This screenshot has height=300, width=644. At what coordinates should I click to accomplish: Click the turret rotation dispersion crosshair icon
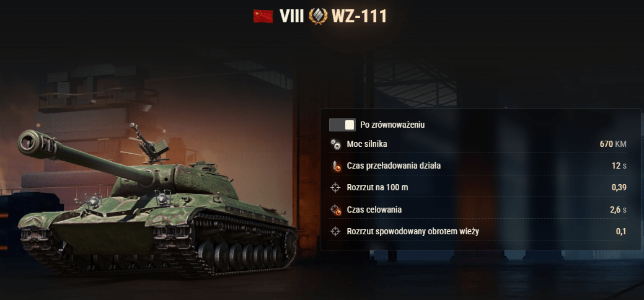coord(335,232)
